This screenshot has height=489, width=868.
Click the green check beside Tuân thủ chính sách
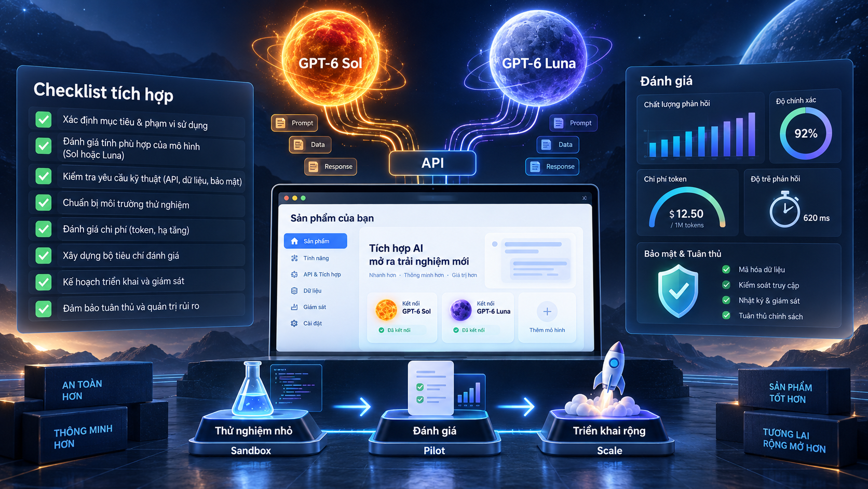point(726,315)
